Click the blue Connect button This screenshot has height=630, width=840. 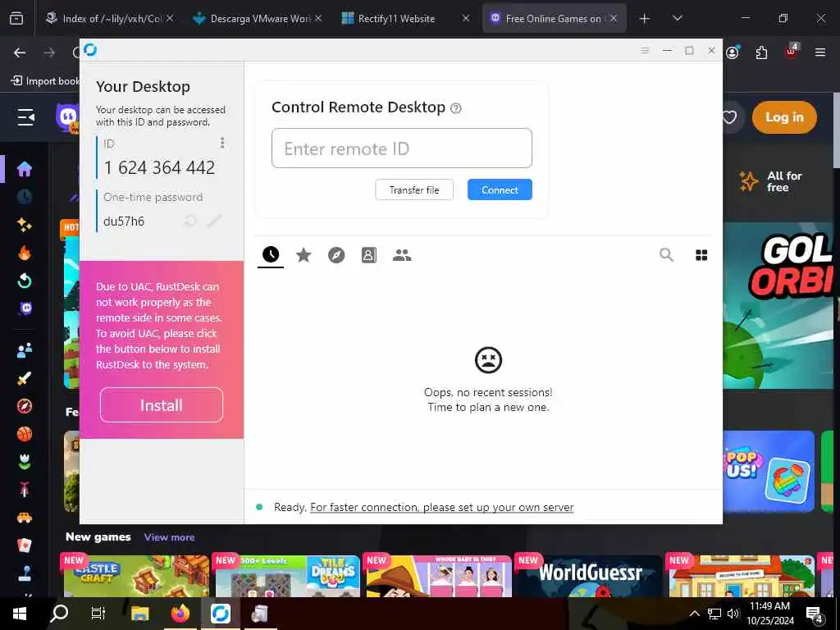(500, 189)
